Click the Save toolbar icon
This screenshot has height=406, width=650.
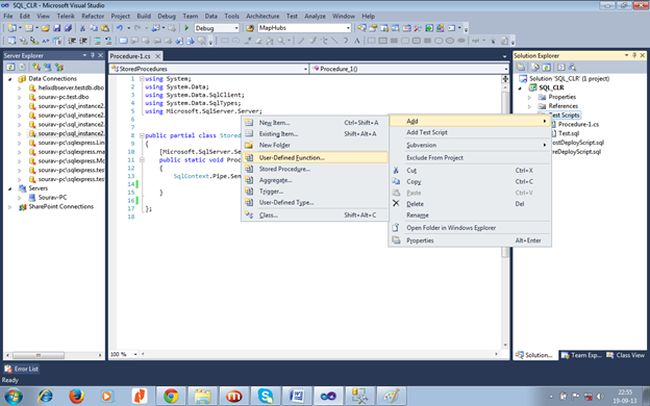[57, 28]
